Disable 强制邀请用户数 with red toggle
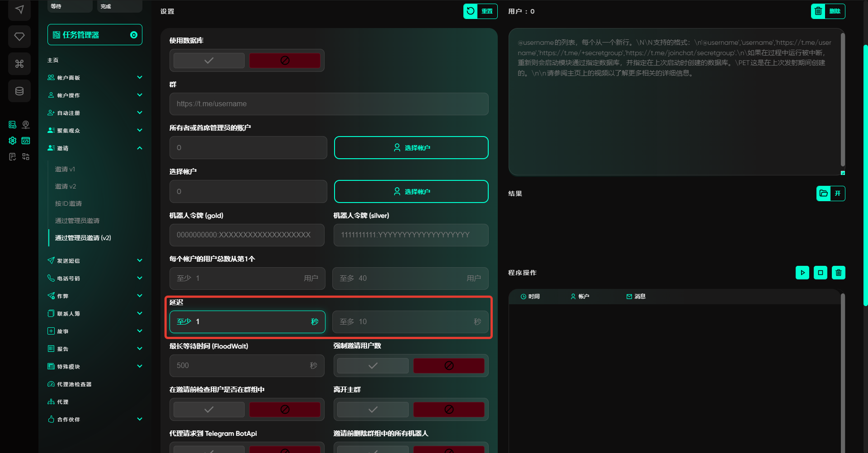The image size is (868, 453). tap(448, 366)
